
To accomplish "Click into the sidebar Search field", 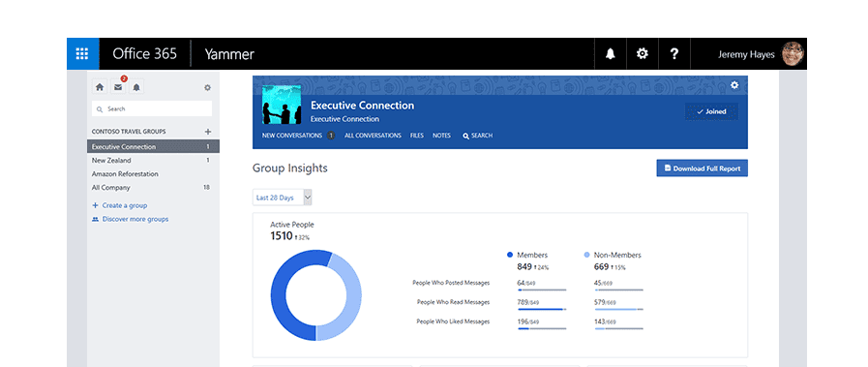I will click(152, 109).
